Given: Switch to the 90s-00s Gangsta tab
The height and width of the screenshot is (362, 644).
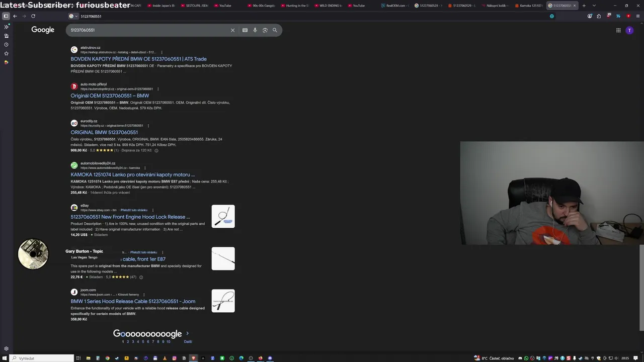Looking at the screenshot, I should 261,6.
